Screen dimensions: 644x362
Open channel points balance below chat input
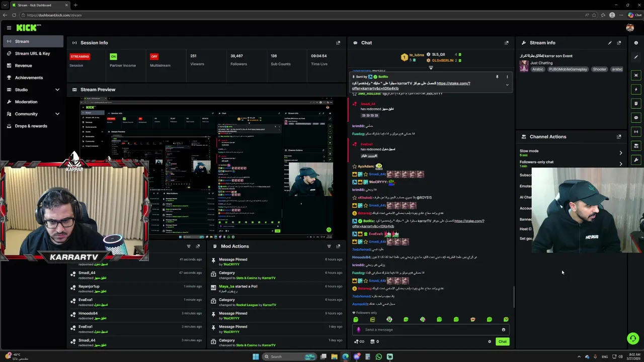click(359, 342)
